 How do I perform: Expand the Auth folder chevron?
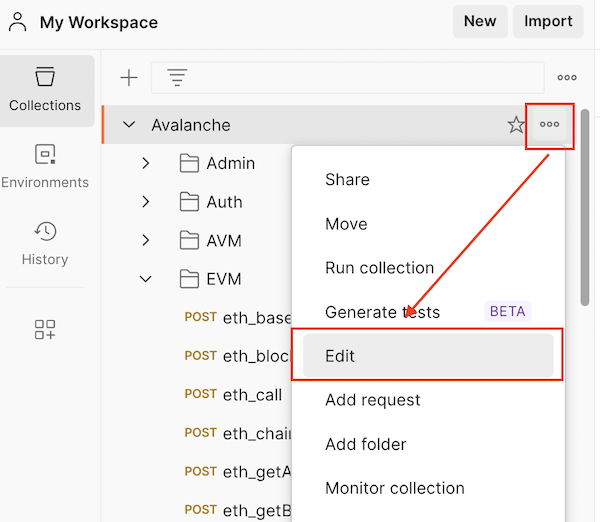[146, 202]
